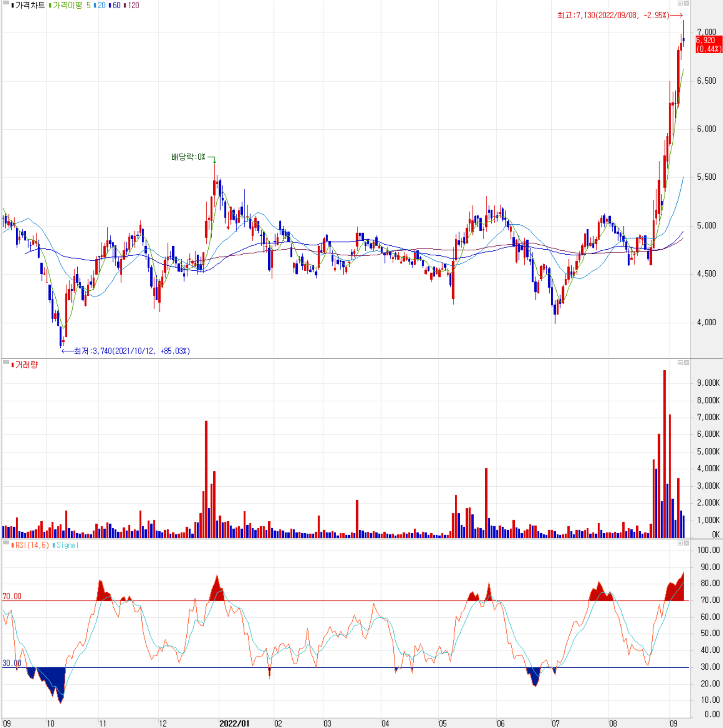Image resolution: width=723 pixels, height=728 pixels.
Task: Close the RSI indicator panel
Action: tap(686, 543)
